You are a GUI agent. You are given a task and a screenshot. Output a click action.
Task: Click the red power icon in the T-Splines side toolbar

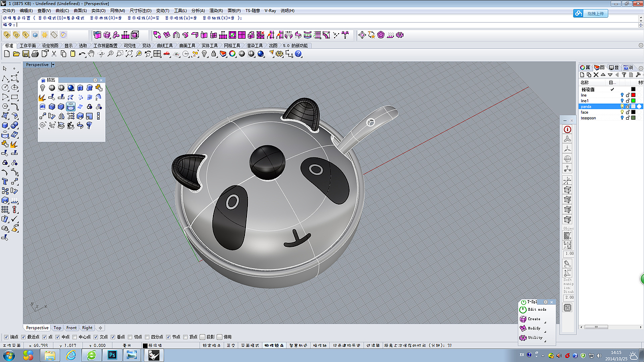tap(568, 130)
